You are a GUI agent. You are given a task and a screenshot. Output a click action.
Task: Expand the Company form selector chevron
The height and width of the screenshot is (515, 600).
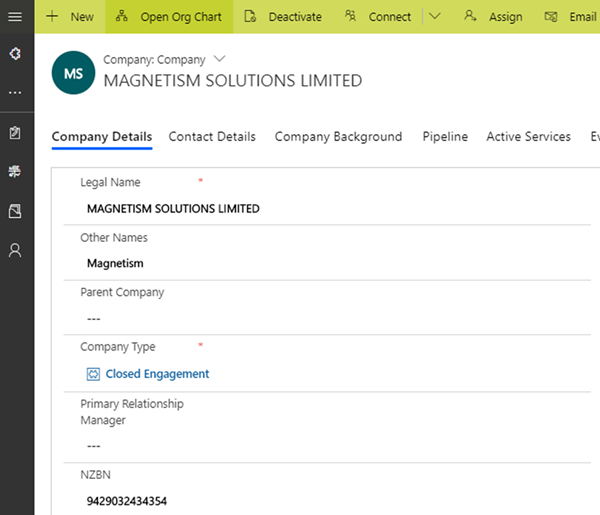coord(220,60)
